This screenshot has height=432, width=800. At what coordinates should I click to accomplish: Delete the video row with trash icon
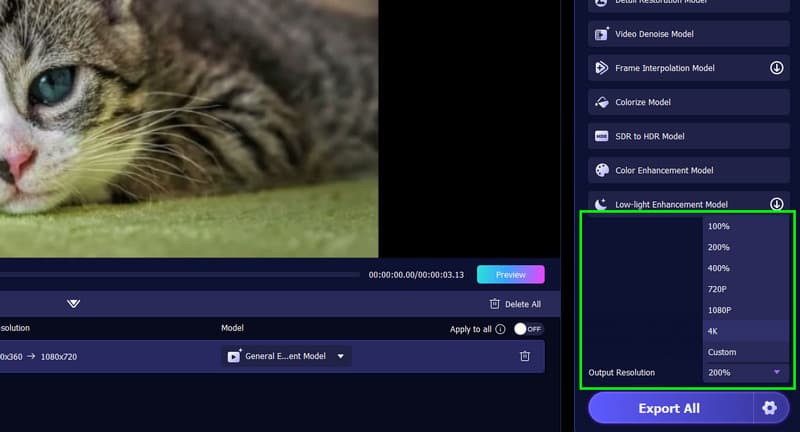525,356
